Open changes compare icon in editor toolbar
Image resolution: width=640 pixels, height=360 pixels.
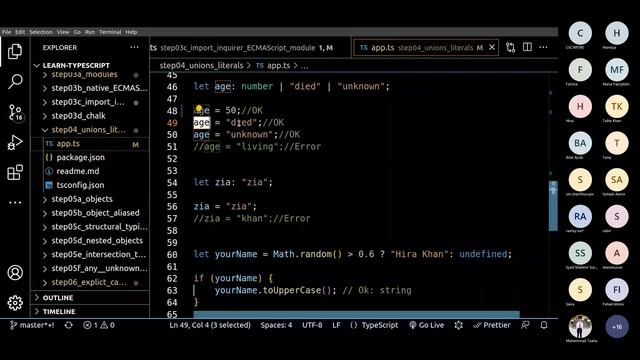(x=511, y=47)
